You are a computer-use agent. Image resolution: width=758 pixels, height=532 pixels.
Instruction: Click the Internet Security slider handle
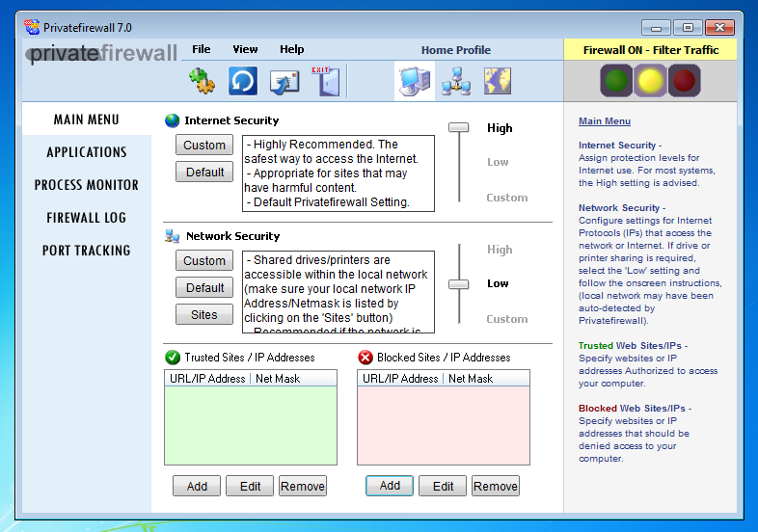459,127
